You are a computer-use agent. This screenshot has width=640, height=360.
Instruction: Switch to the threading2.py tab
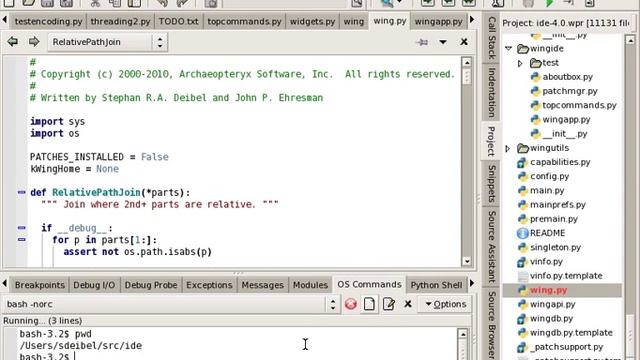[120, 21]
